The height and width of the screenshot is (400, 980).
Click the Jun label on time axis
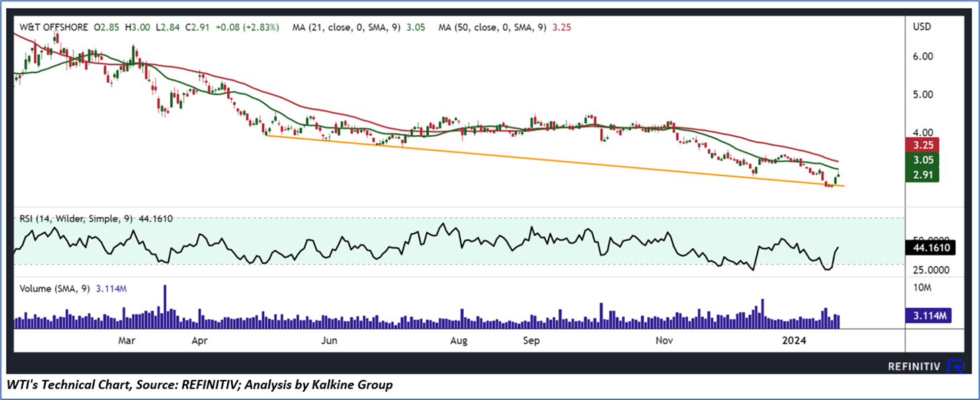[x=329, y=341]
